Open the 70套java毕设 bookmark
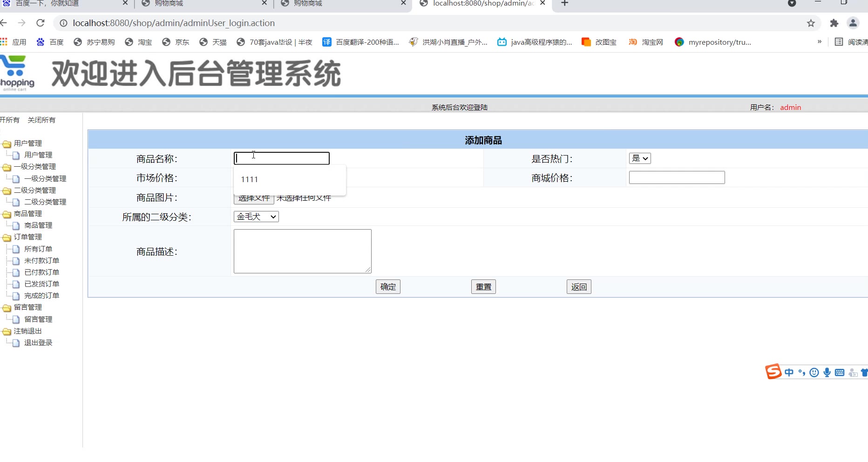This screenshot has height=462, width=868. coord(274,42)
